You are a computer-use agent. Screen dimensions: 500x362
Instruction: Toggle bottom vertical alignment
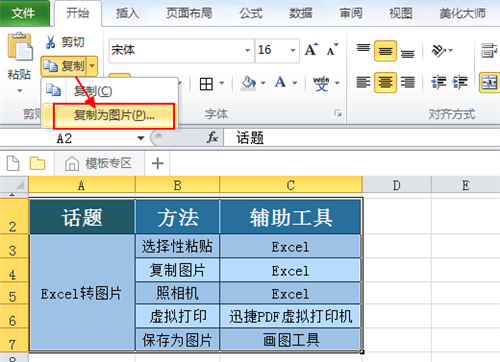pyautogui.click(x=407, y=53)
